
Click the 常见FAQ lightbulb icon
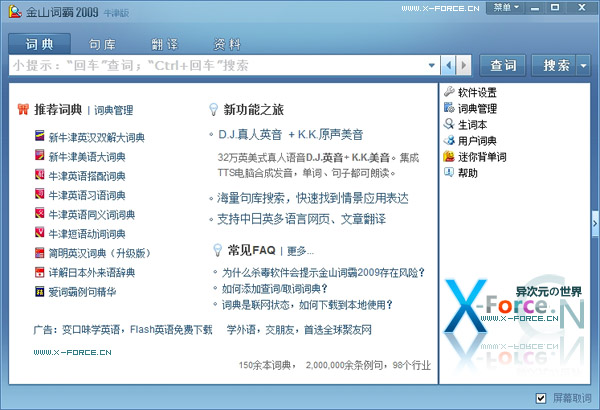point(217,250)
